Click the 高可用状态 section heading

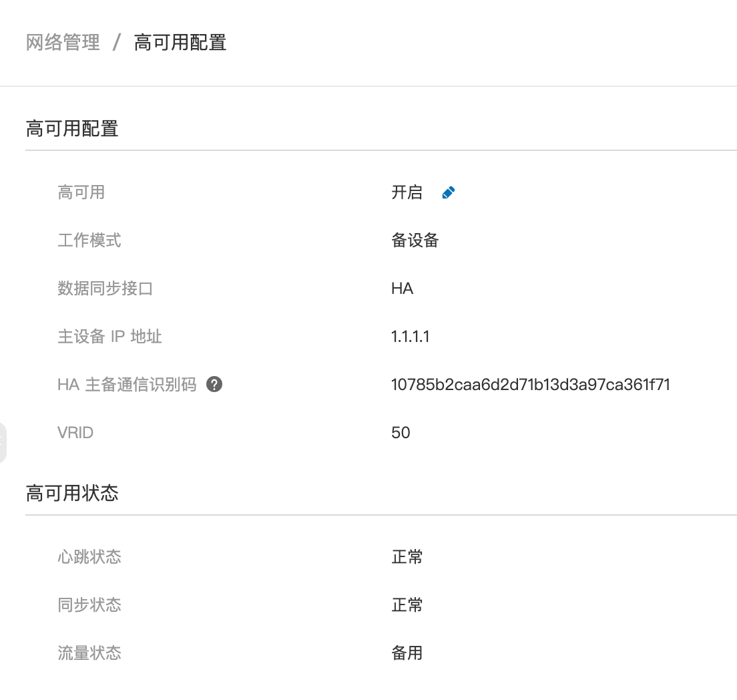tap(72, 493)
